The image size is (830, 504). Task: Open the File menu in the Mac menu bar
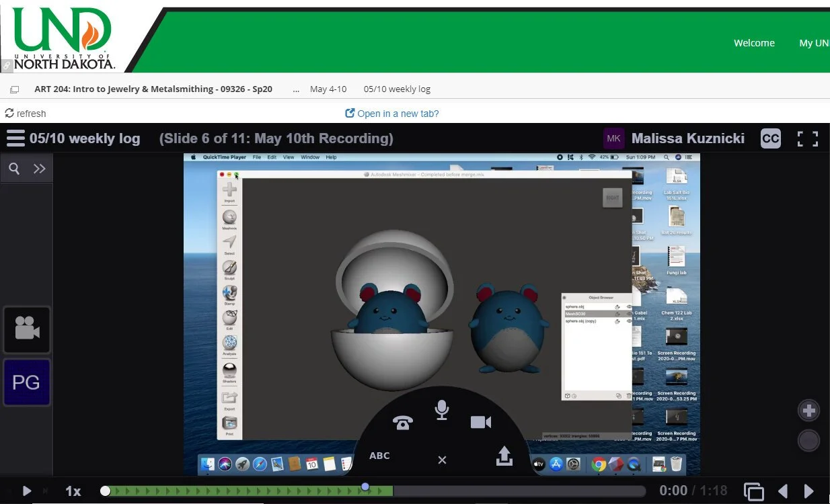click(257, 157)
